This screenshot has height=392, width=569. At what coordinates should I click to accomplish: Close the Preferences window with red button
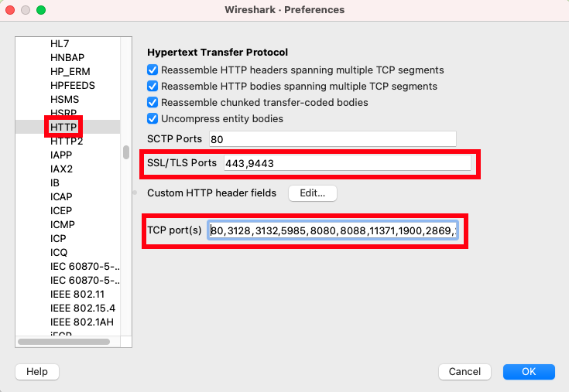[10, 10]
